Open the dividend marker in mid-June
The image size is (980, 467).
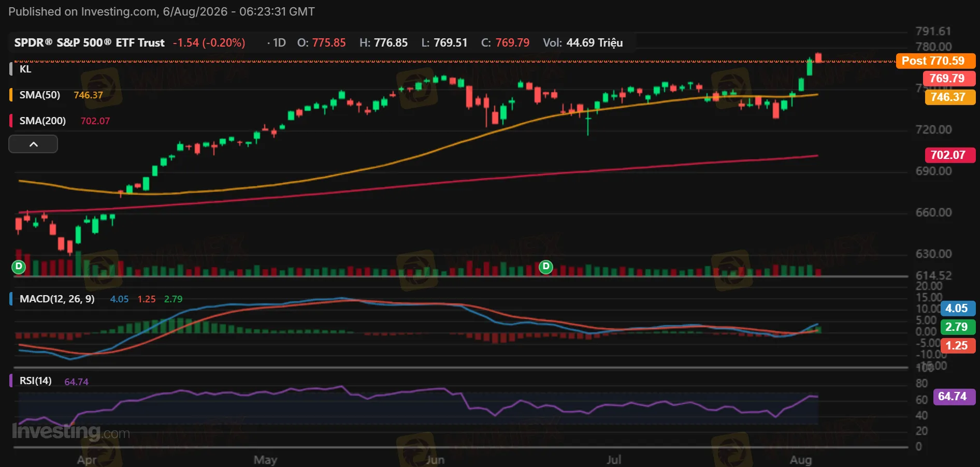[x=546, y=267]
